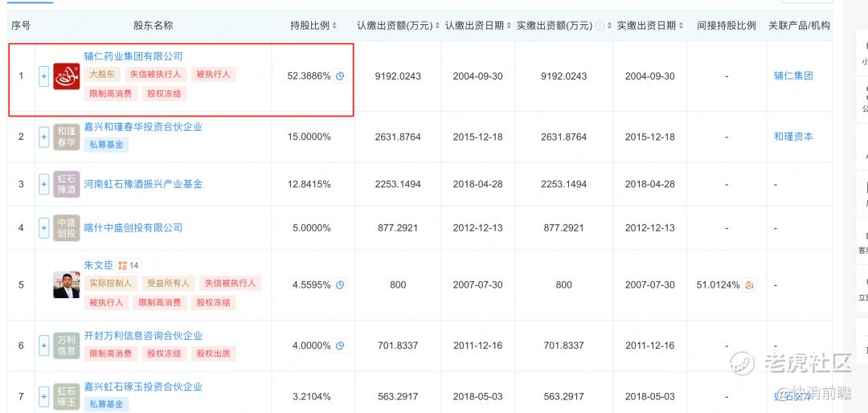Click 被执行人 tag in row 1
868x413 pixels.
click(214, 74)
